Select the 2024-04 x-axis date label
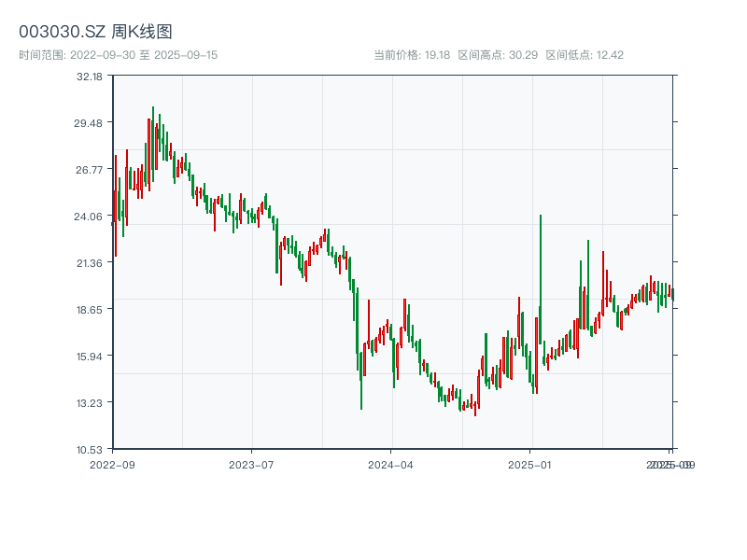747x560 pixels. (x=391, y=464)
